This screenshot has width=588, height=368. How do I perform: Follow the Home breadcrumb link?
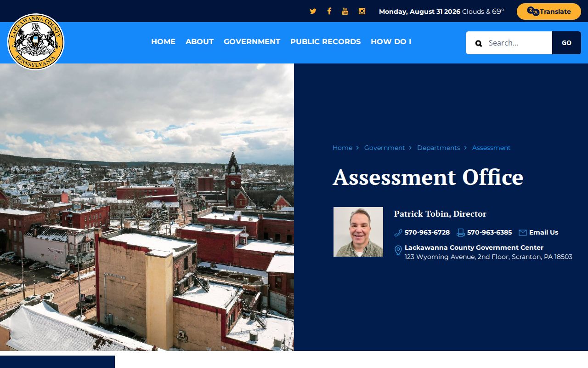point(342,148)
